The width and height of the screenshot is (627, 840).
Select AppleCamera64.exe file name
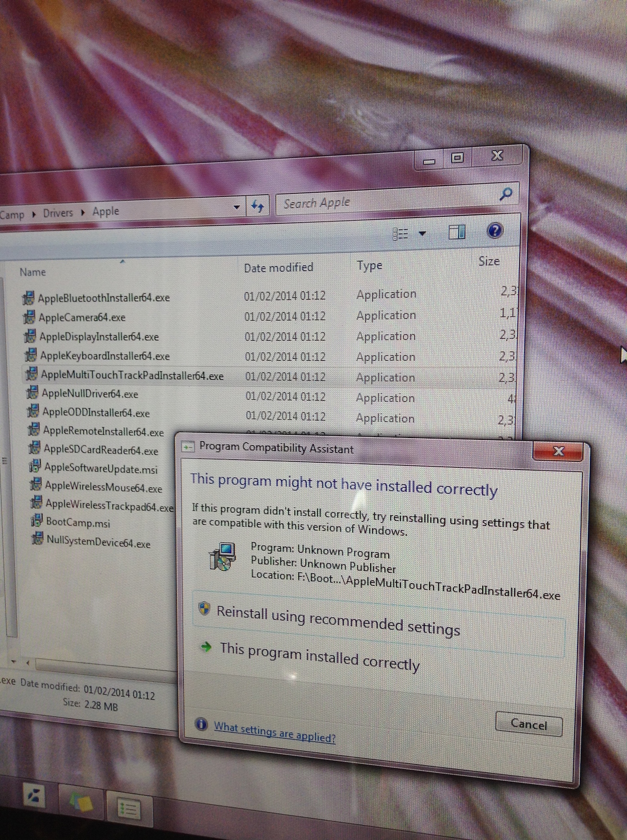click(82, 317)
